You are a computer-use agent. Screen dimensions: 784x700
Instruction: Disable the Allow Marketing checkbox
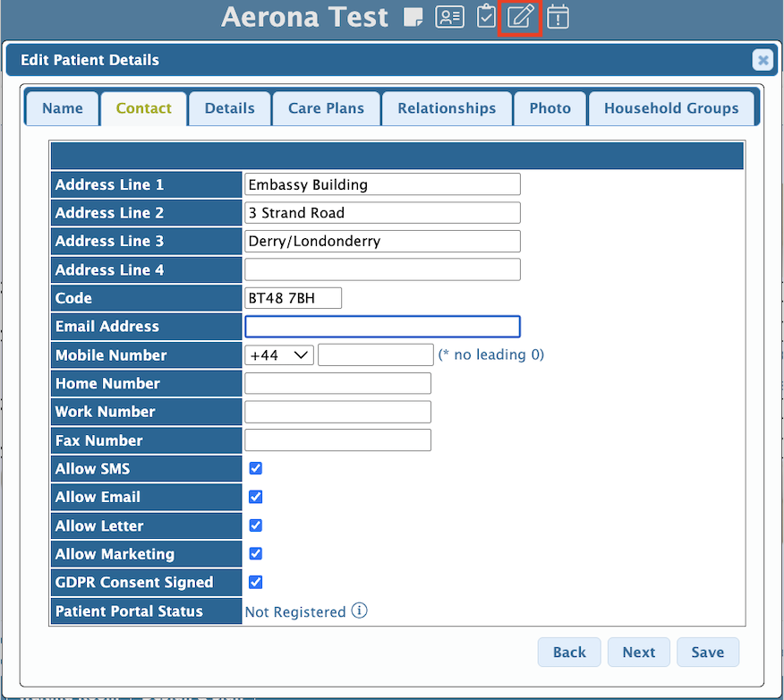click(255, 553)
